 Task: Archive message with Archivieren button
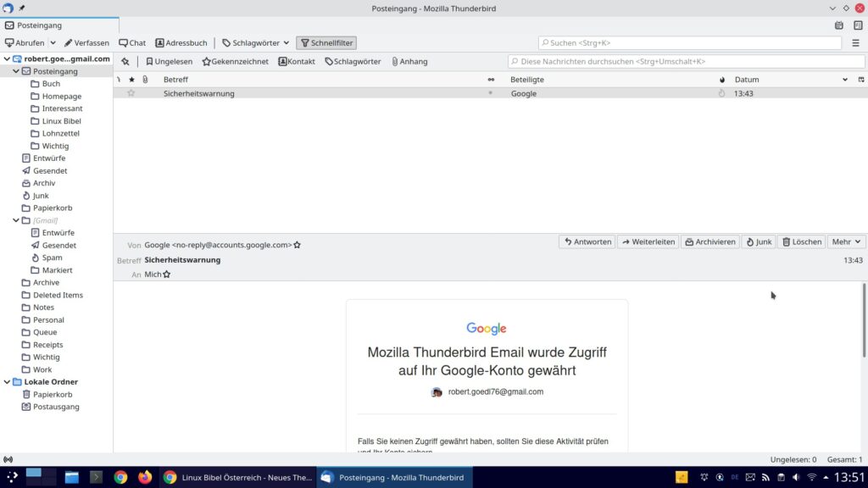[x=710, y=241]
